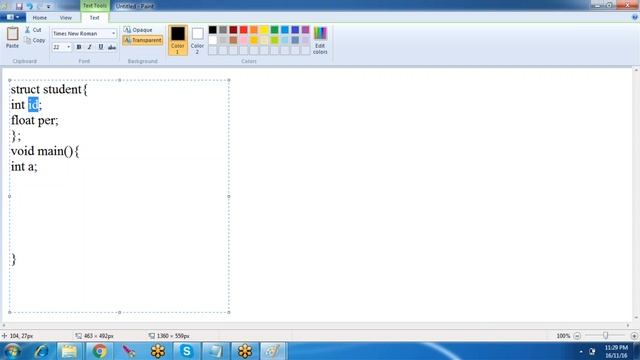Click the 'float per;' text line
This screenshot has height=360, width=640.
pos(35,120)
